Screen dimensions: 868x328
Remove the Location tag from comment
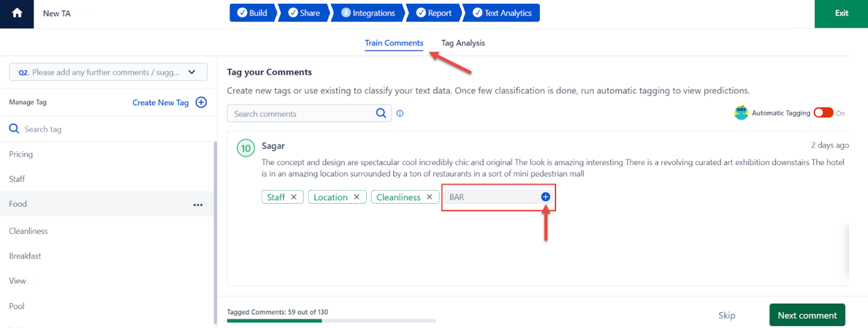[357, 197]
